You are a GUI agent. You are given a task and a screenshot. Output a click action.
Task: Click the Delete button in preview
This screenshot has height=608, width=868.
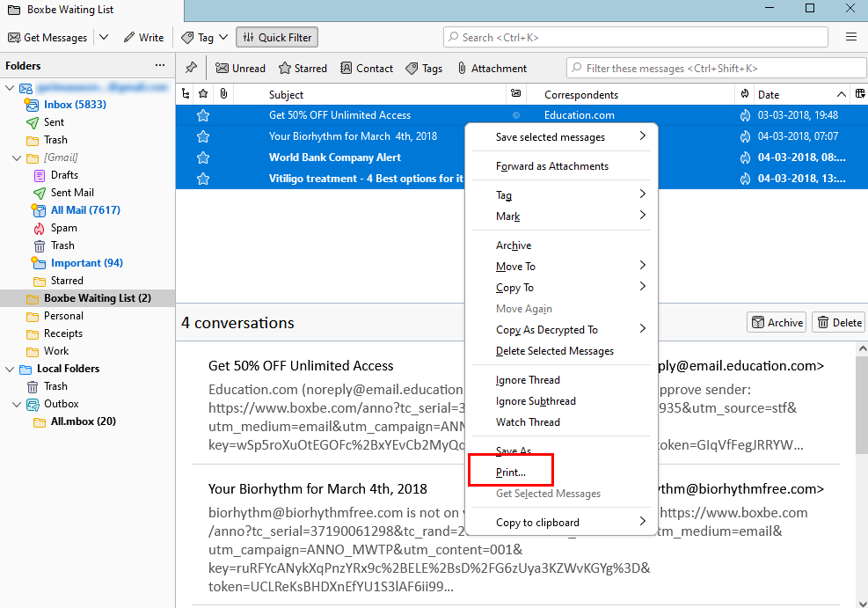point(839,322)
